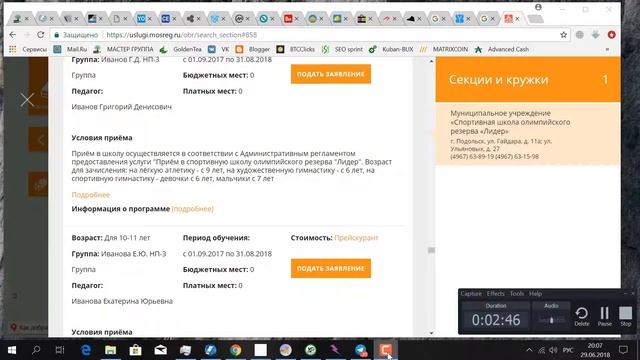Switch the РУС keyboard language indicator
This screenshot has height=360, width=640.
tap(568, 350)
